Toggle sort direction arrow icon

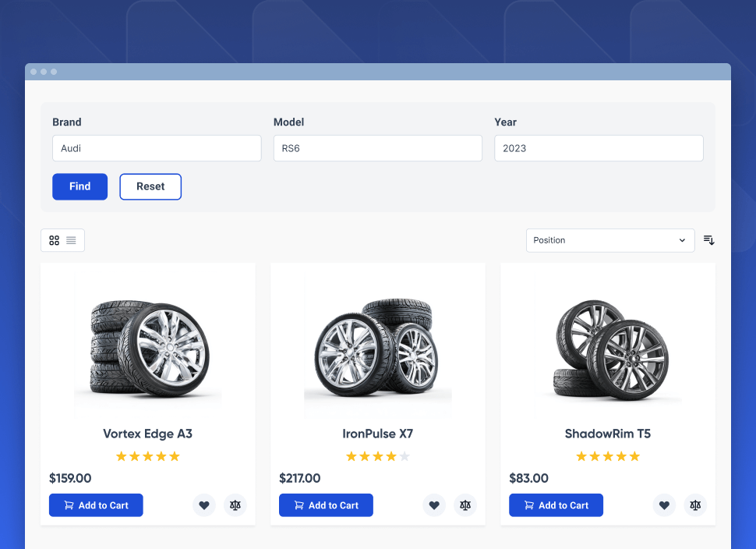708,240
